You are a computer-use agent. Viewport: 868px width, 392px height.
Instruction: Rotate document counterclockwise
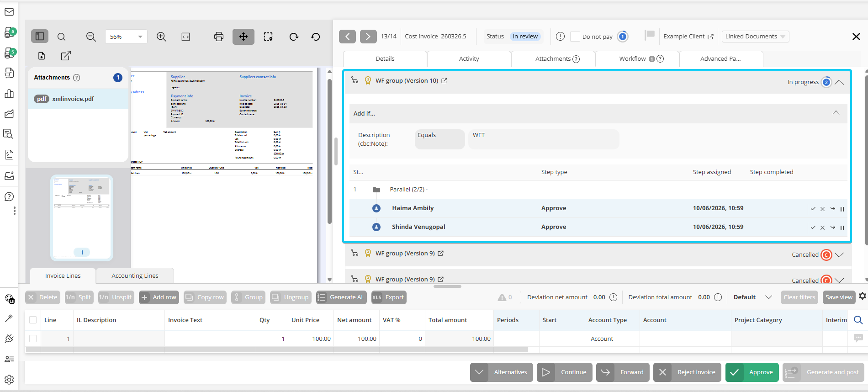pyautogui.click(x=316, y=37)
